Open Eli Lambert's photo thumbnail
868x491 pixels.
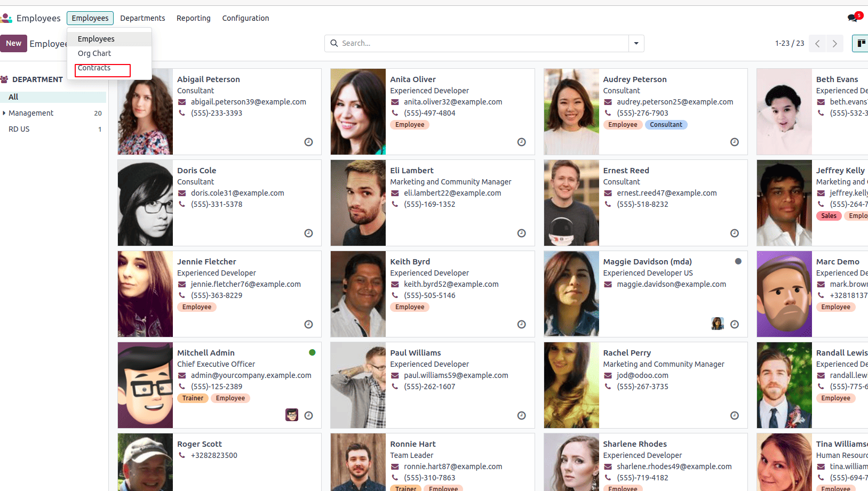point(358,203)
